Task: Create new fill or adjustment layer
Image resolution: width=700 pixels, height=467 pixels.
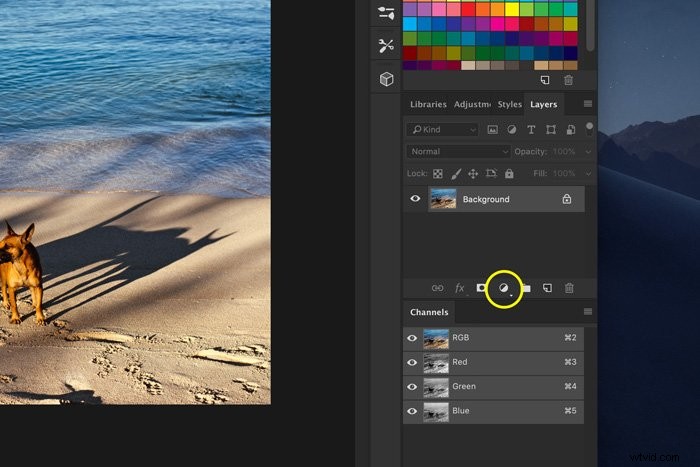Action: coord(504,288)
